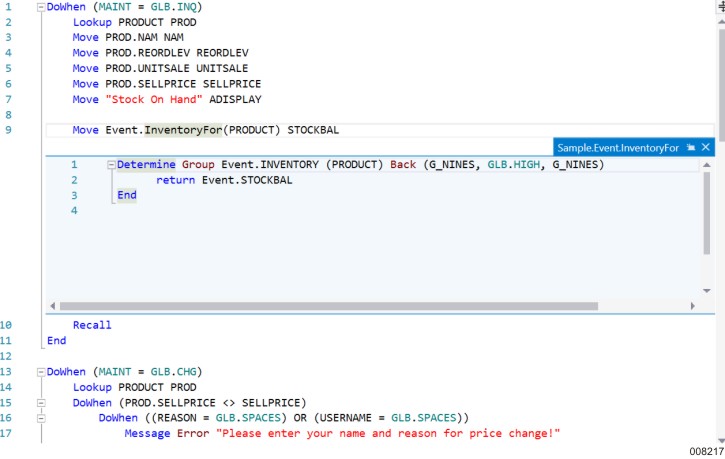The width and height of the screenshot is (725, 459).
Task: Collapse the DoWhen (PROD.SELLPRICE <> SELLPRICE) block
Action: coord(41,403)
